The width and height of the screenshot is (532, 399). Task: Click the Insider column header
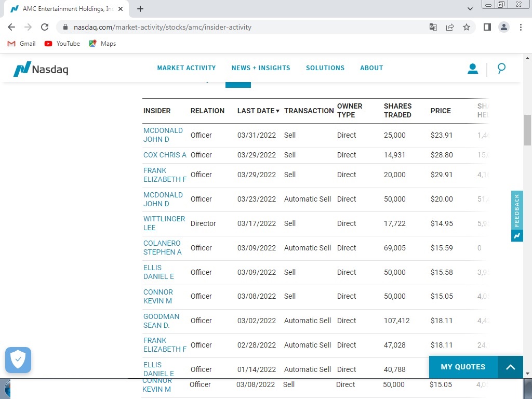pos(157,111)
